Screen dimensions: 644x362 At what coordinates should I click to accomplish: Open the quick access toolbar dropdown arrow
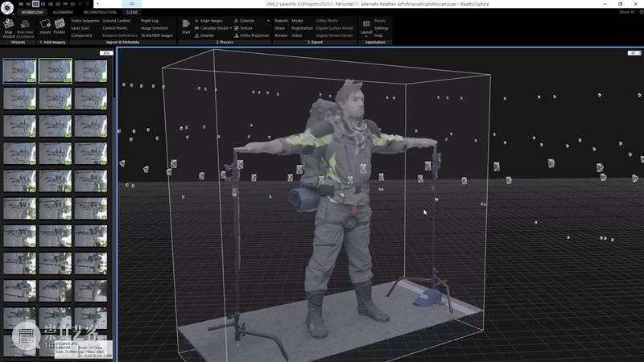97,4
